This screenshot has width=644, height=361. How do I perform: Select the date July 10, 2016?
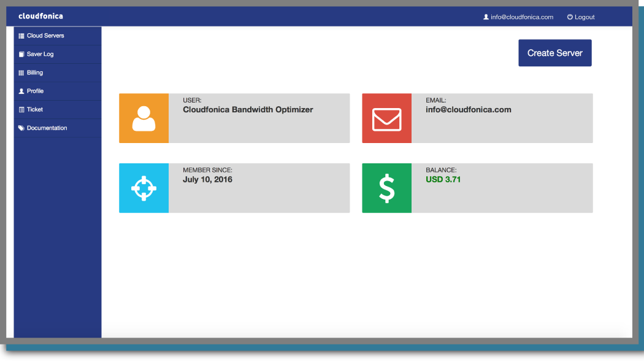(x=207, y=180)
